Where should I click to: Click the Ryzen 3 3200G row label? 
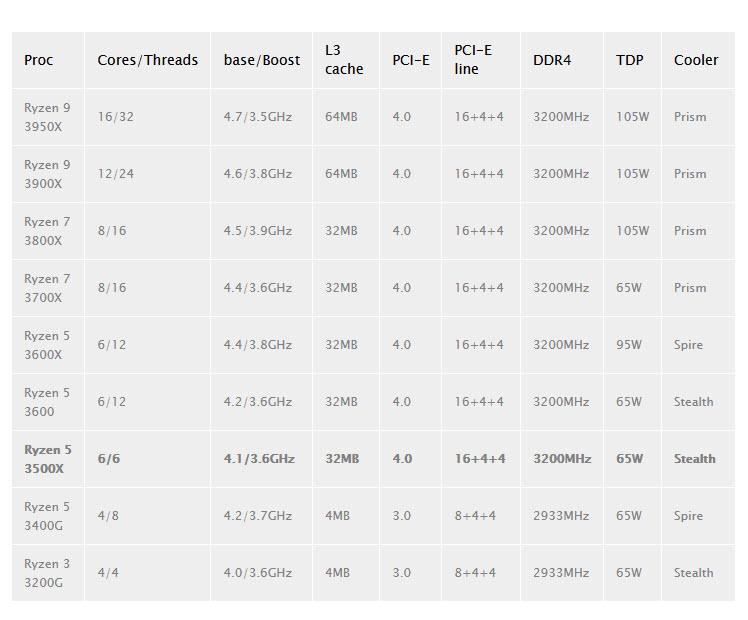[47, 573]
